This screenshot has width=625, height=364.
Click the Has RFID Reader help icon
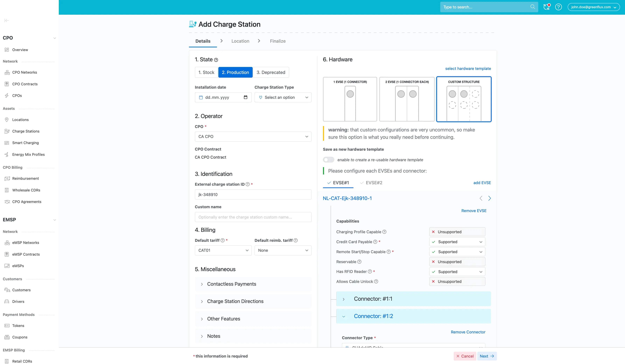click(x=370, y=272)
